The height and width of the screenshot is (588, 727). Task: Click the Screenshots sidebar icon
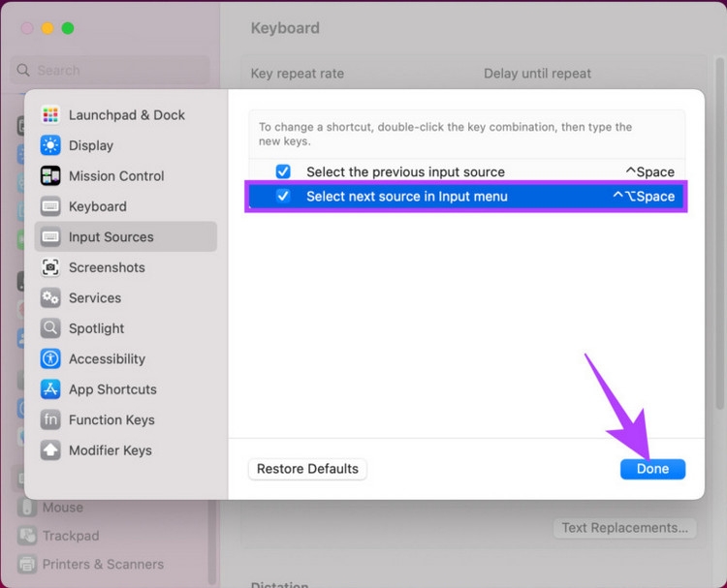51,267
